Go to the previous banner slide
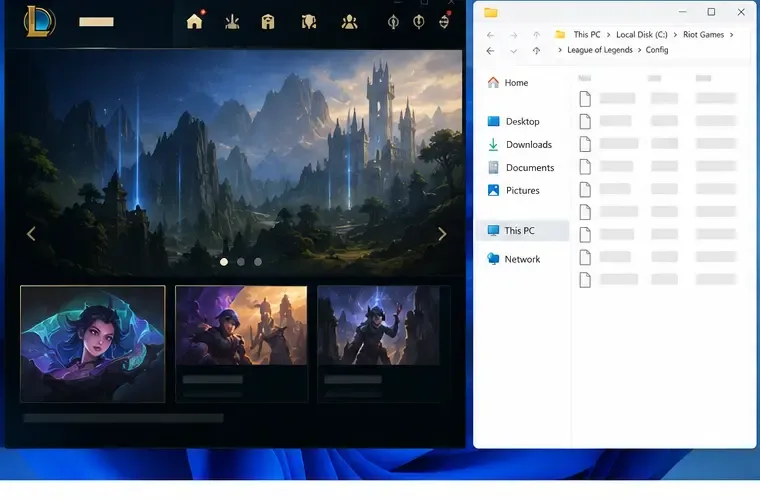760x500 pixels. click(31, 234)
